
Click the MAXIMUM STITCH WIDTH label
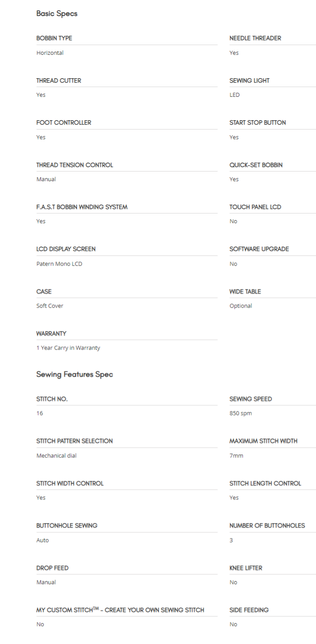click(263, 441)
